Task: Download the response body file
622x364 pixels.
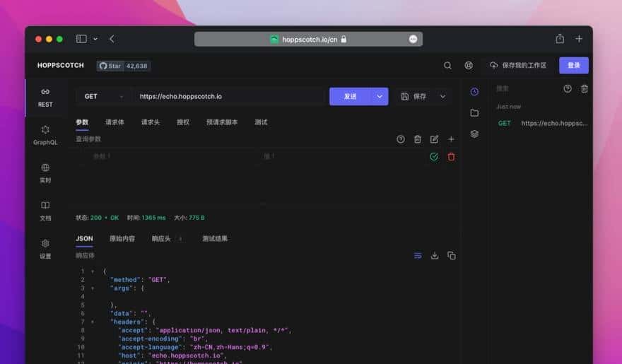Action: click(435, 256)
